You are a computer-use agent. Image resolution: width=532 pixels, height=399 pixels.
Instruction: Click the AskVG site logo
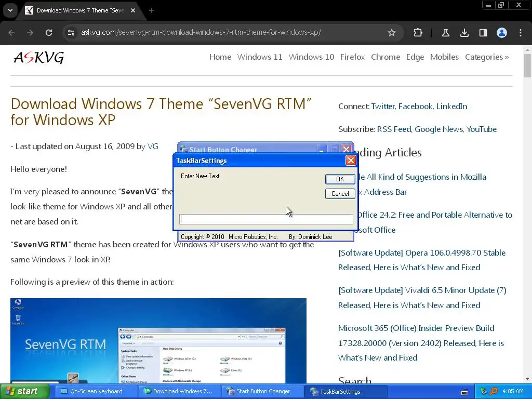[x=38, y=57]
